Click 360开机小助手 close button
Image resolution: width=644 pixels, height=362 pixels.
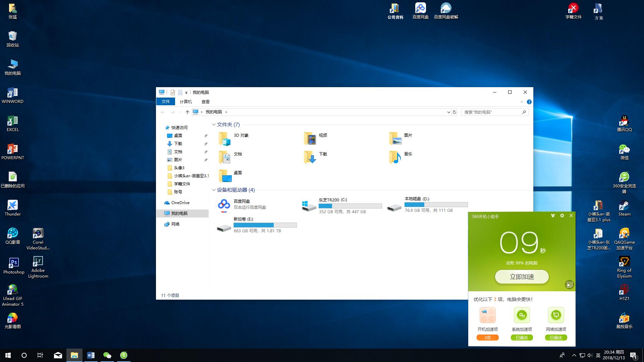click(x=572, y=216)
